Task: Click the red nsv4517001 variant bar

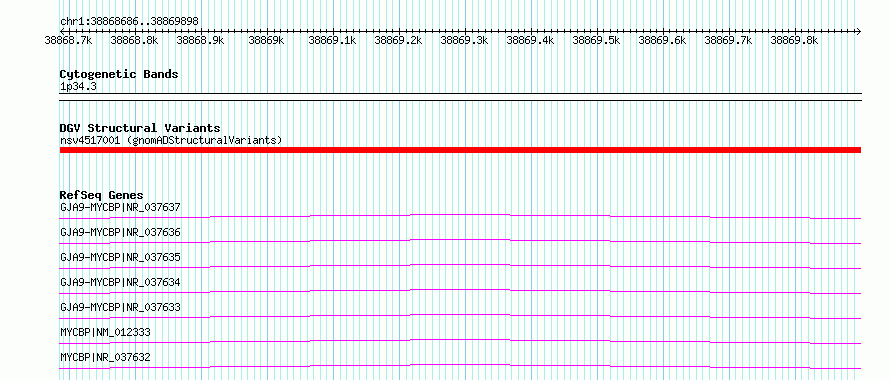Action: tap(460, 150)
